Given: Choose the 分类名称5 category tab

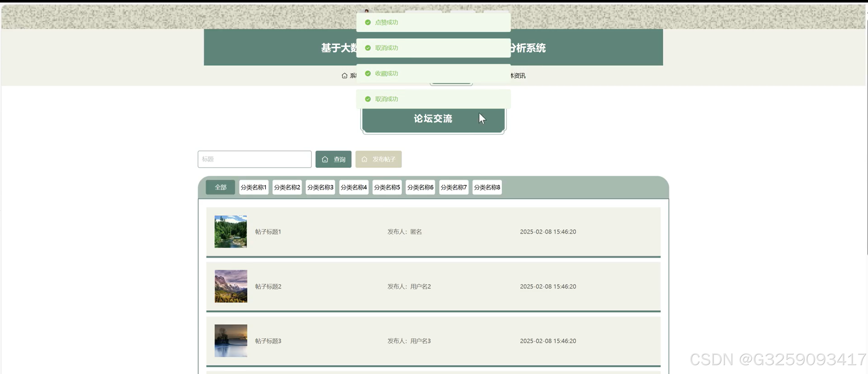Looking at the screenshot, I should 387,187.
